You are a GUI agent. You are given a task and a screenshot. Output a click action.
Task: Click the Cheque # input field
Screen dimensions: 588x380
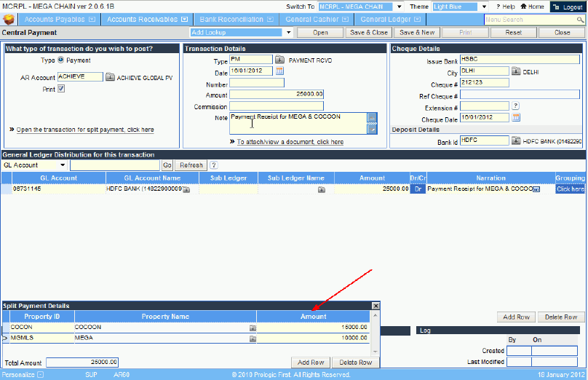[x=484, y=83]
